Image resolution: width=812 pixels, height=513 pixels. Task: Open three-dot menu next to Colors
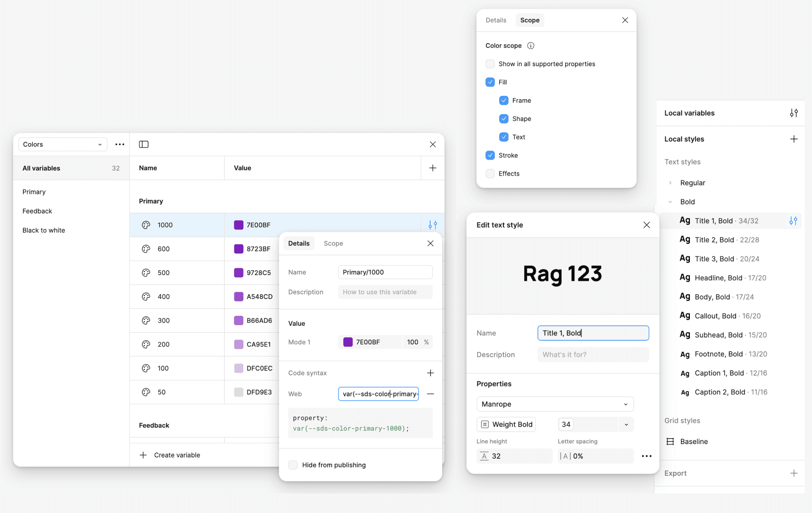tap(120, 144)
